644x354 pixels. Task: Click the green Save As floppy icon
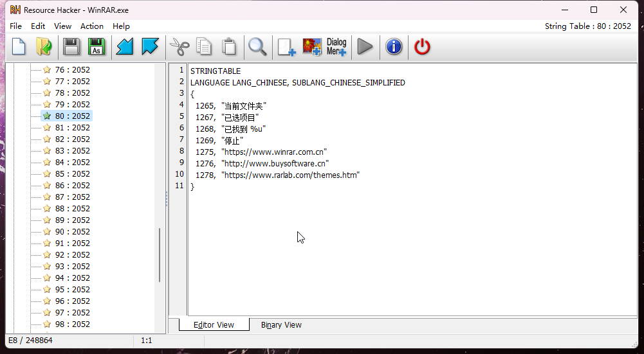coord(97,47)
